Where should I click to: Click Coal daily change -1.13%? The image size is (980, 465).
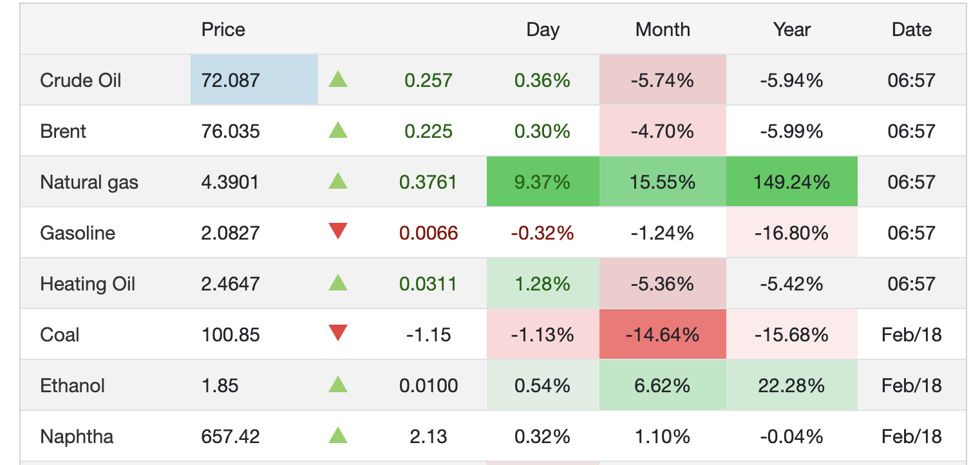click(x=543, y=334)
